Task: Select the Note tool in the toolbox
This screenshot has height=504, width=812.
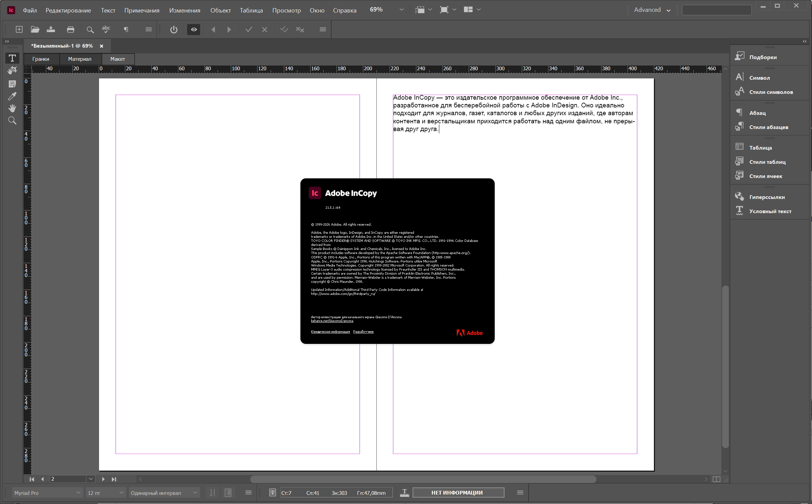Action: (x=12, y=84)
